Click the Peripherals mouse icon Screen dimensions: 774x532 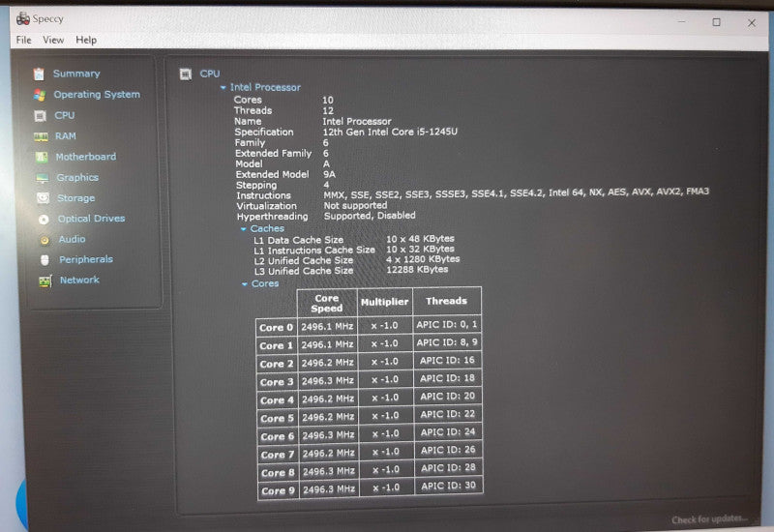pos(45,260)
